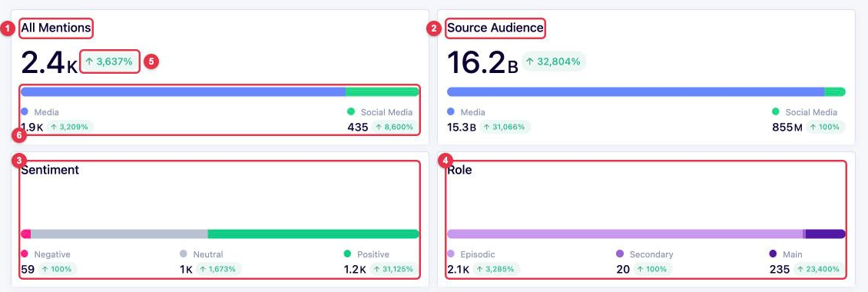Viewport: 868px width, 292px height.
Task: Click the 16.2B source audience value
Action: 482,62
